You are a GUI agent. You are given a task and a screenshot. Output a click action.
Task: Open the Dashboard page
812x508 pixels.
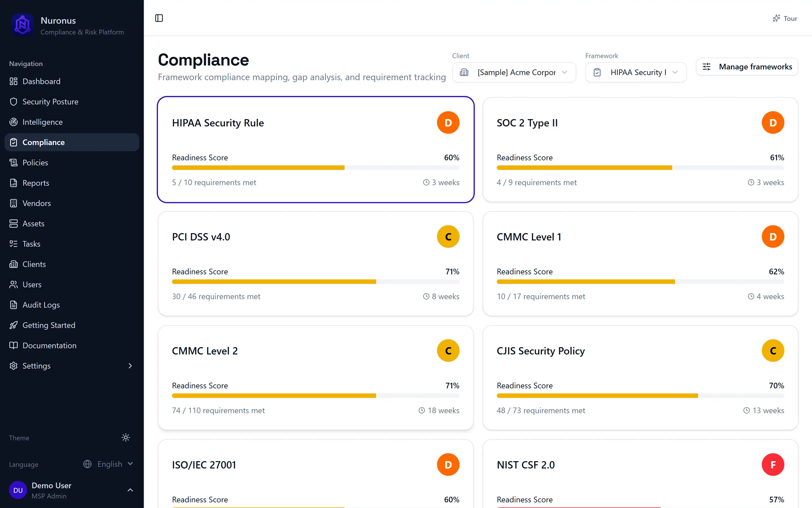click(72, 81)
